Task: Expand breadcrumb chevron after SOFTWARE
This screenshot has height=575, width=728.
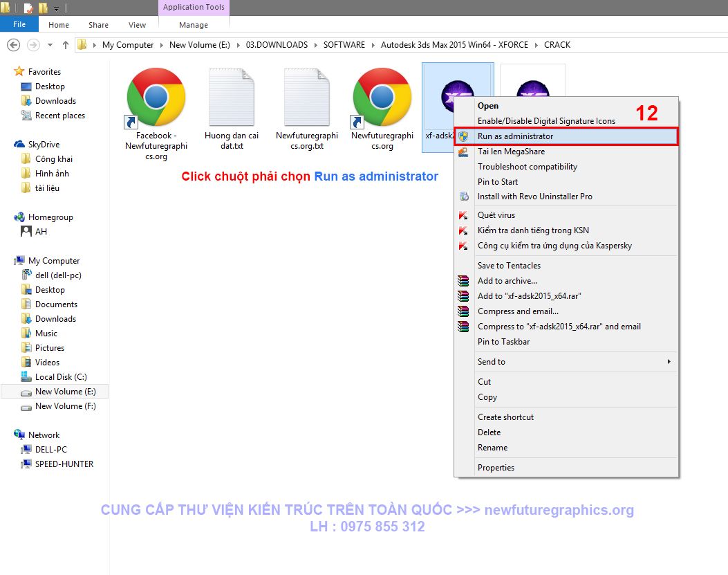Action: [x=373, y=45]
